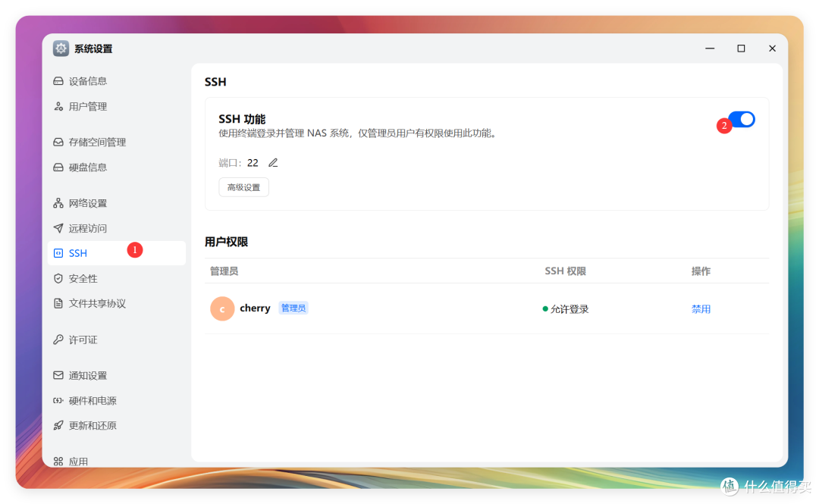The height and width of the screenshot is (504, 819).
Task: Click the 设备信息 sidebar icon
Action: point(58,81)
